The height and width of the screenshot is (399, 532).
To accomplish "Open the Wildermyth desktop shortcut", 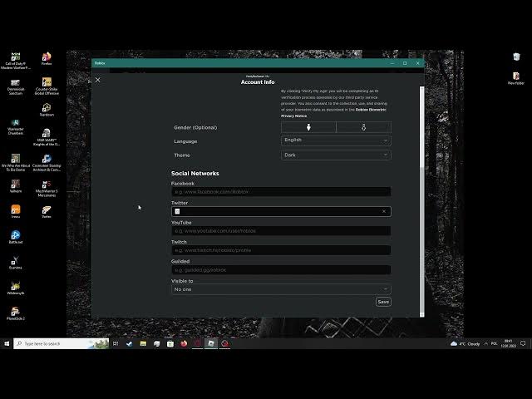I will 16,288.
